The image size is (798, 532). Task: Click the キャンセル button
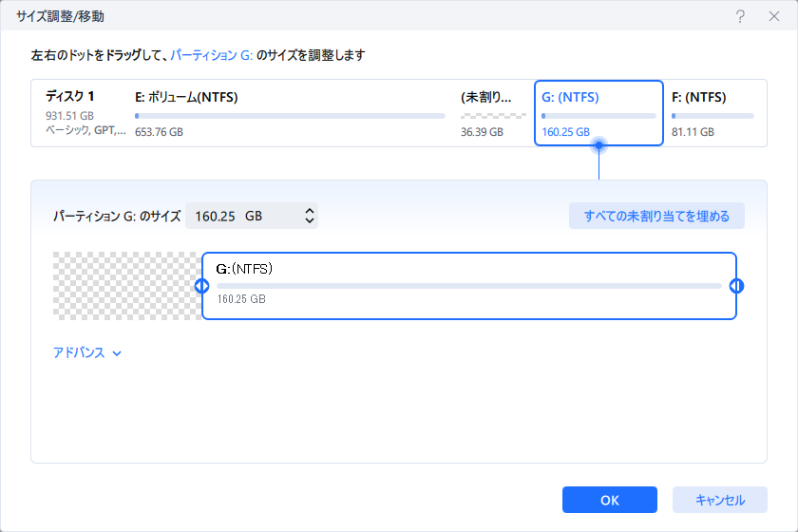click(x=720, y=500)
